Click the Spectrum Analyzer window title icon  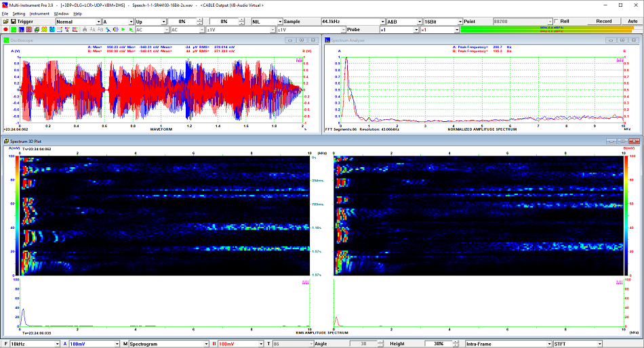[327, 40]
